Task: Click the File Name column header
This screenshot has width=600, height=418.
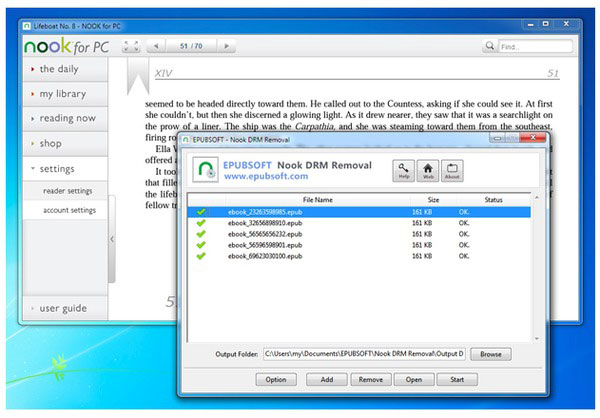Action: (318, 200)
